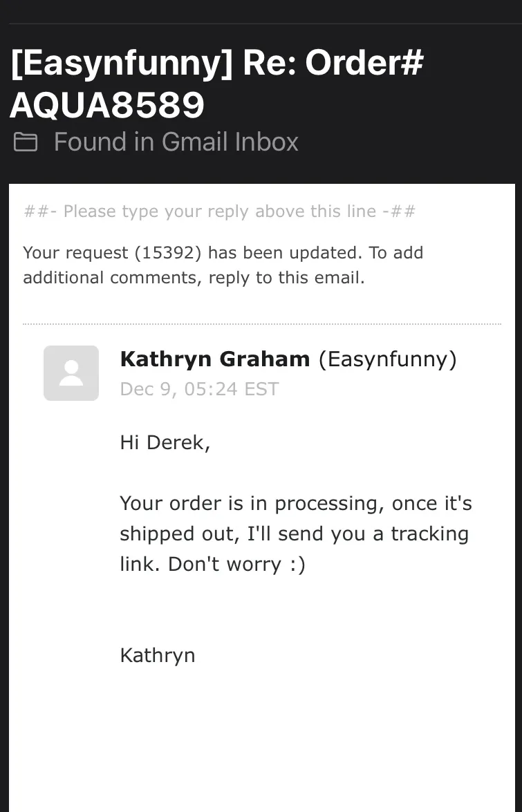Click the Hi Derek greeting line

(165, 443)
